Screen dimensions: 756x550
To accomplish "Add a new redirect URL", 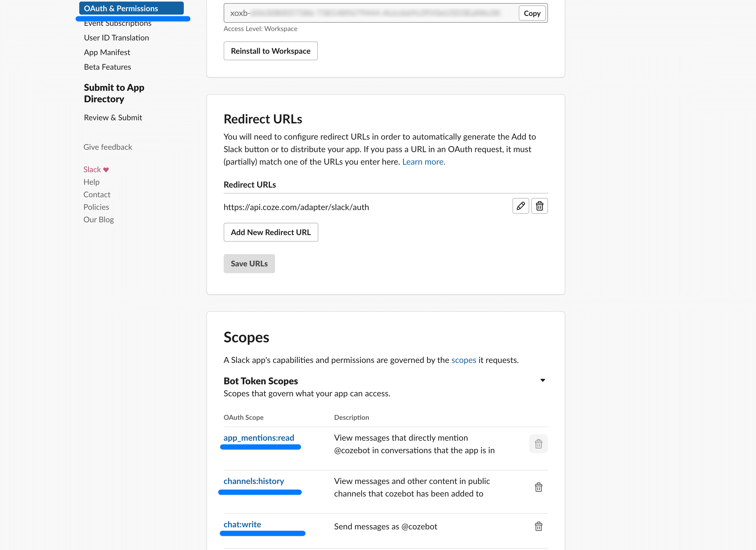I will [270, 232].
